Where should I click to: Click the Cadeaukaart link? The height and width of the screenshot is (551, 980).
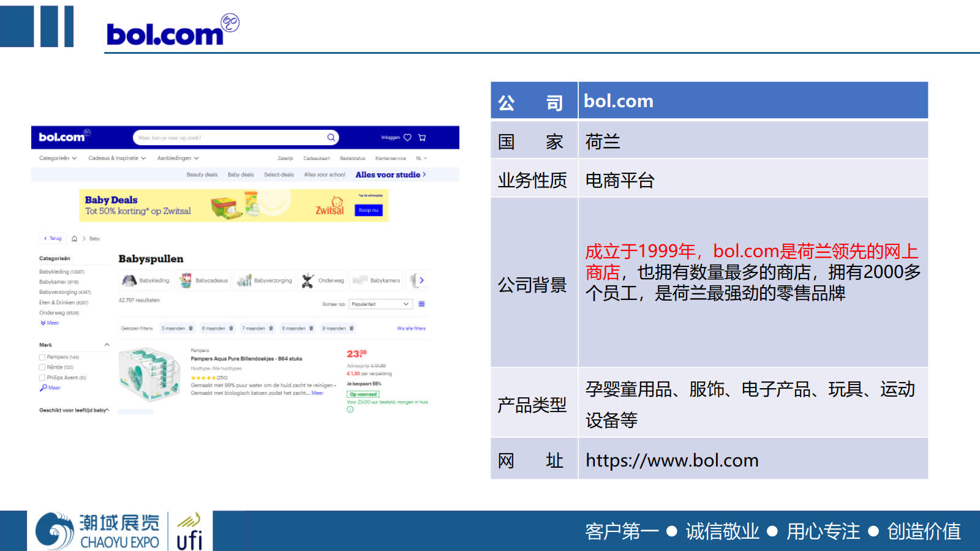(x=317, y=159)
